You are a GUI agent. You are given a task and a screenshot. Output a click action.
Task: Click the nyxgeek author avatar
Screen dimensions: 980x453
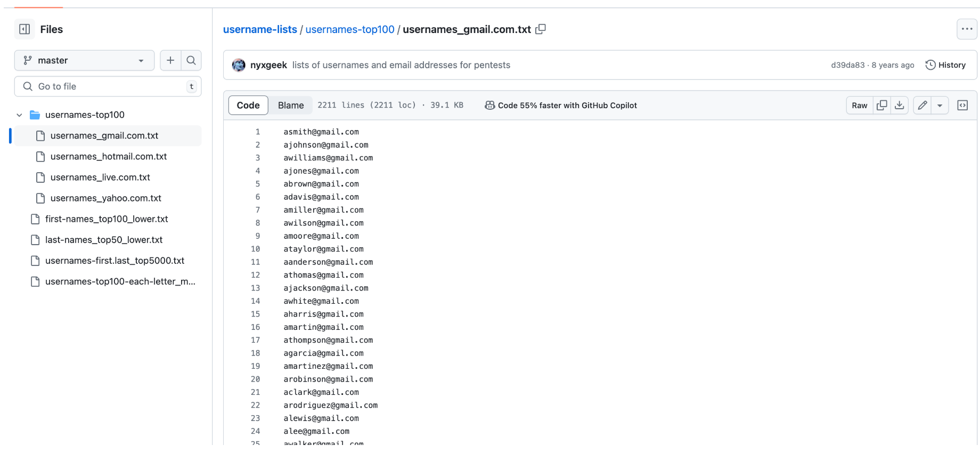point(239,65)
